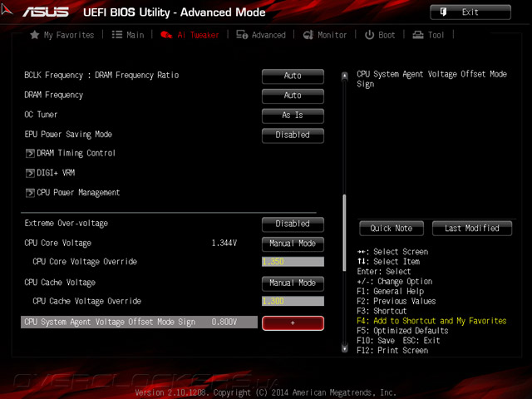Open the DRAM Frequency Auto dropdown

293,96
